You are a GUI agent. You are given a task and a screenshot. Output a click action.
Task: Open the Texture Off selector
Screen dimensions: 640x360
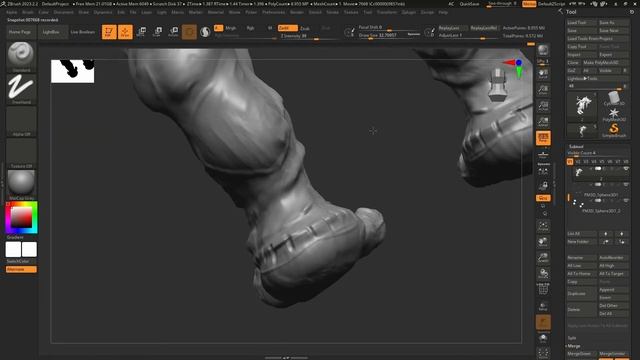pyautogui.click(x=21, y=153)
